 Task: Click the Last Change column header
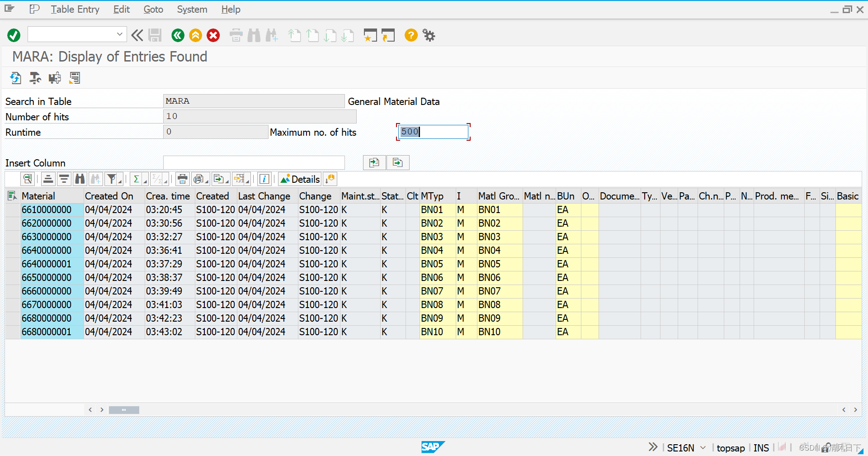(x=267, y=196)
